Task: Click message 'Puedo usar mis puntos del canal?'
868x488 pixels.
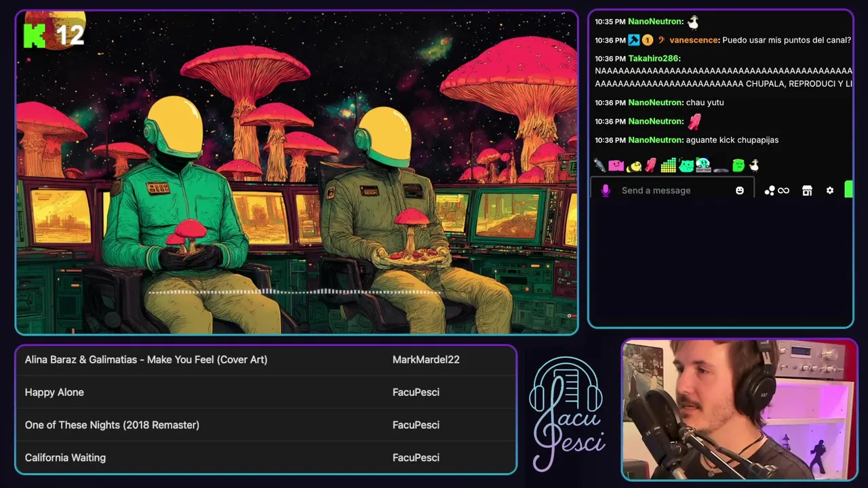Action: click(x=787, y=40)
